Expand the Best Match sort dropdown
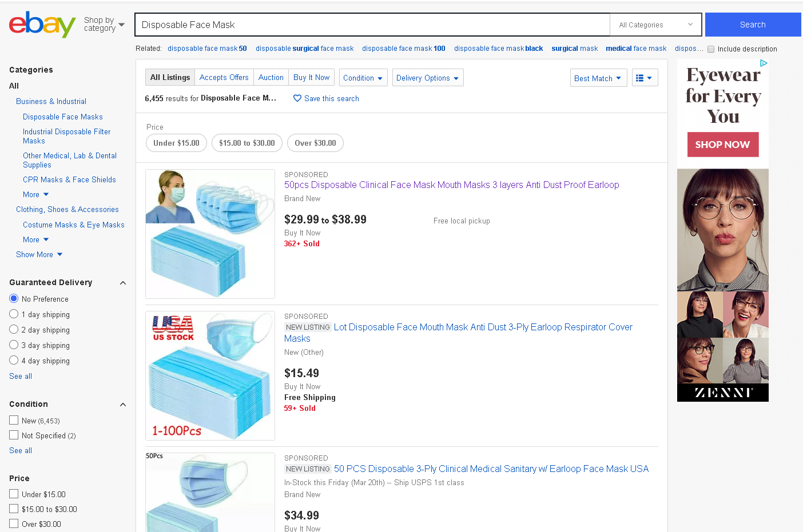The width and height of the screenshot is (803, 532). tap(598, 78)
